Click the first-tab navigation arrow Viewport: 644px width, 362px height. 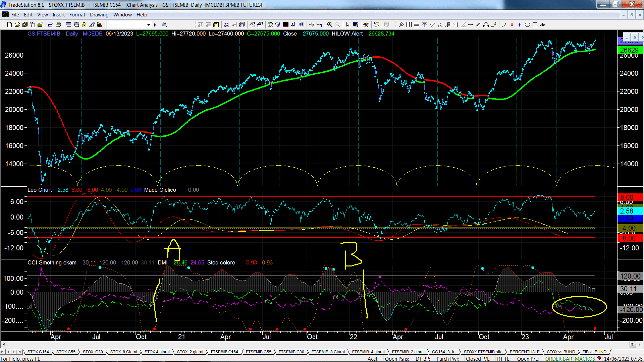(x=3, y=352)
